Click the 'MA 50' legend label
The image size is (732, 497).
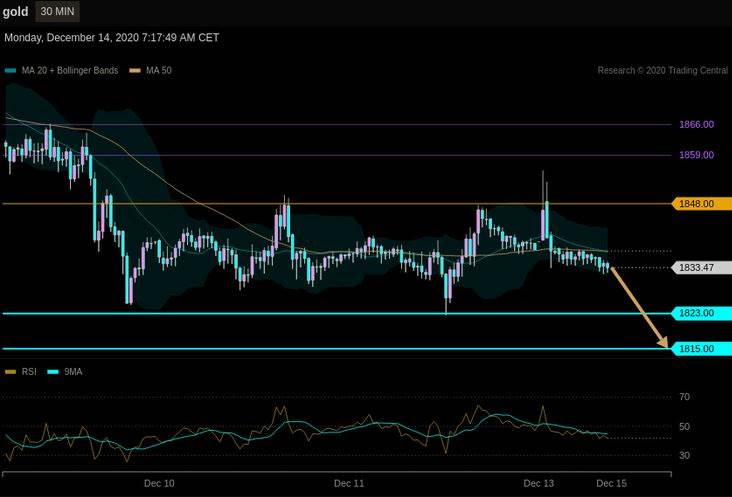click(x=159, y=70)
